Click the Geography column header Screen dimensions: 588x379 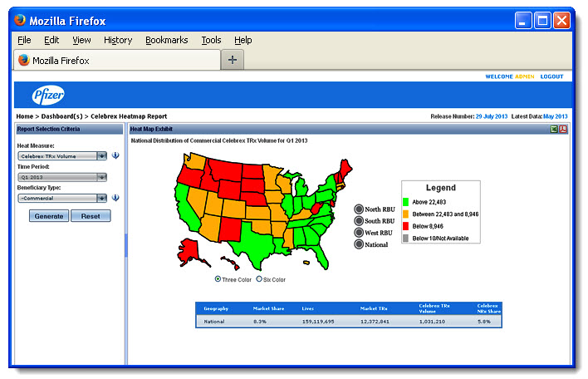216,308
